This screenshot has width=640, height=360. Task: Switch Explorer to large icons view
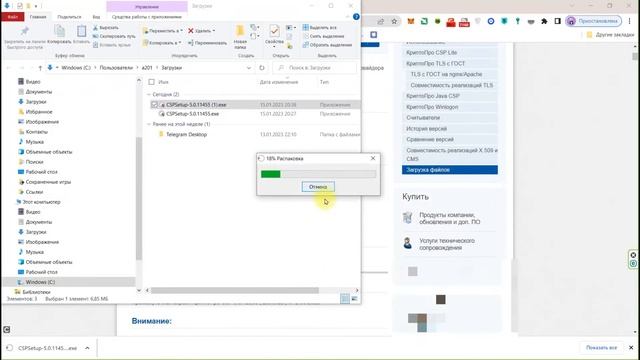coord(354,299)
